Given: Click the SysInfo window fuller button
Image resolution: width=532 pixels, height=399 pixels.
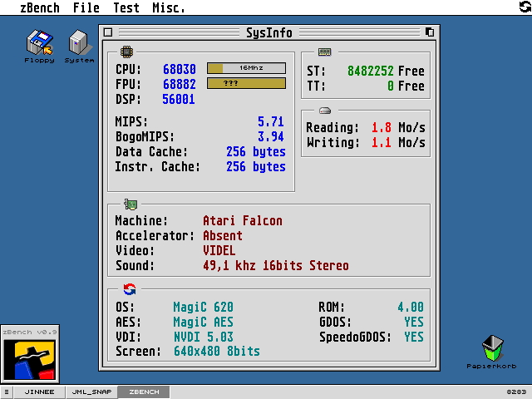Looking at the screenshot, I should (x=430, y=32).
